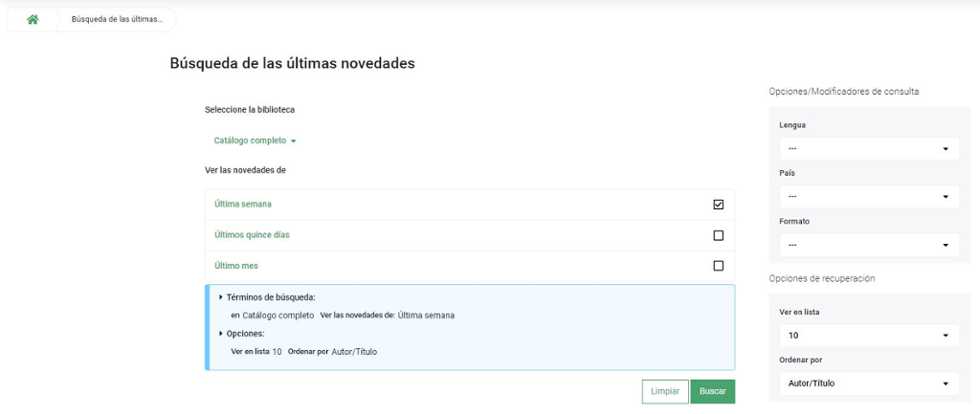
Task: Uncheck the Última semana checkbox
Action: tap(719, 205)
